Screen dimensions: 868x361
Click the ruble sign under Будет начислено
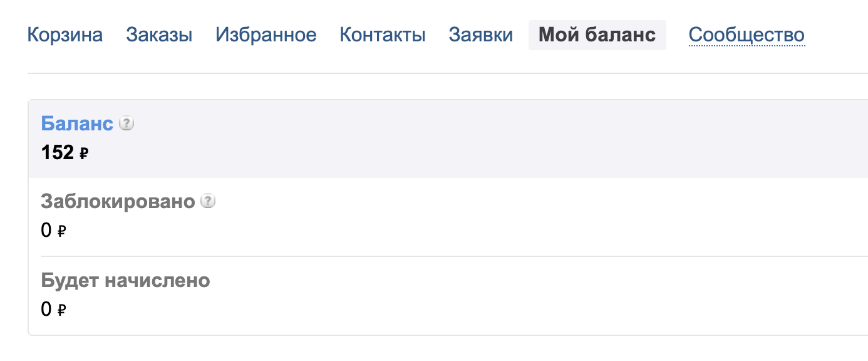click(61, 310)
